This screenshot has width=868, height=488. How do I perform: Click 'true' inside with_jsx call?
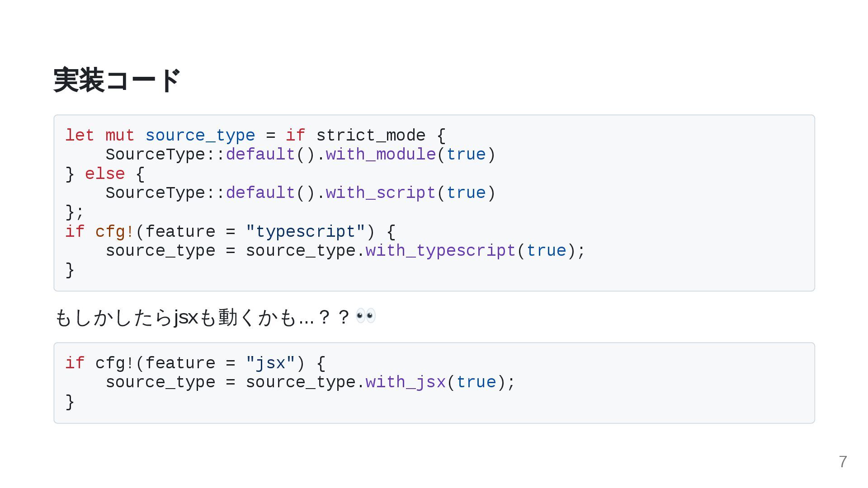click(x=476, y=382)
